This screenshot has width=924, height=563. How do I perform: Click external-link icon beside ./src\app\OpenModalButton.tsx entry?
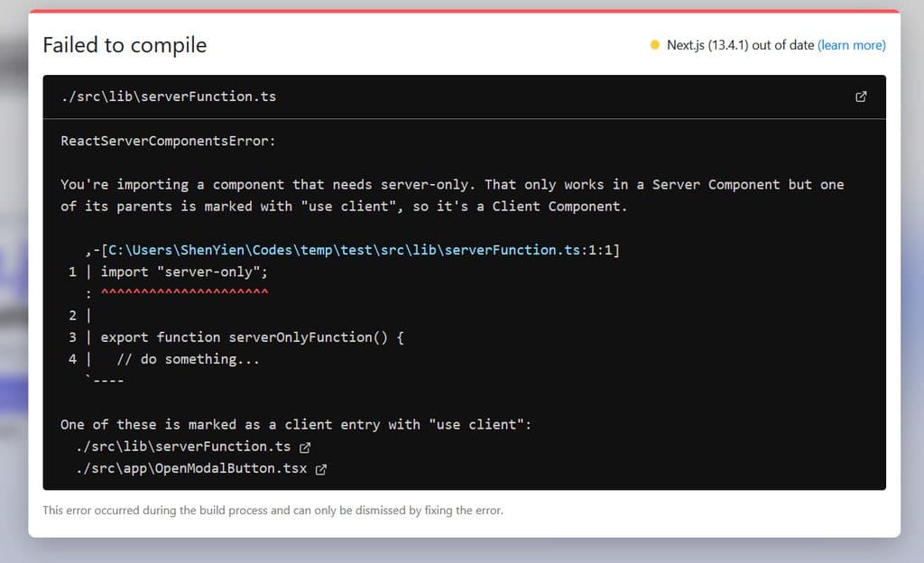pyautogui.click(x=321, y=469)
